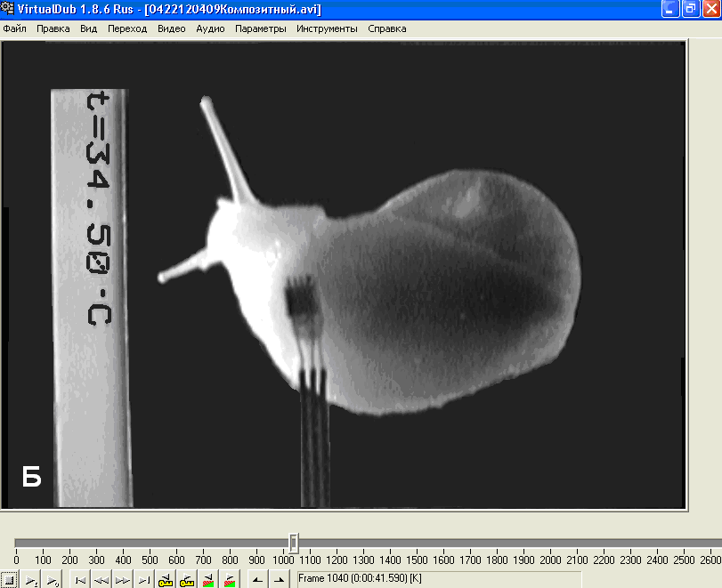Open the Аудио menu
The image size is (722, 588).
pos(210,28)
